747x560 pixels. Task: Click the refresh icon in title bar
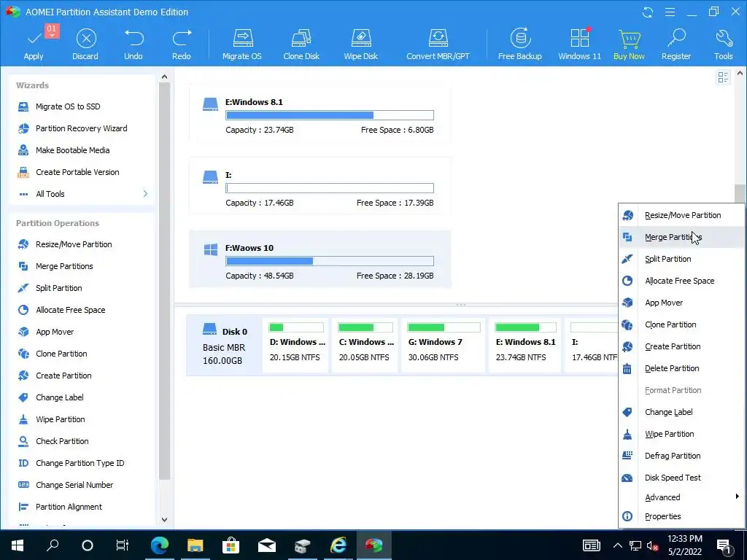point(648,12)
